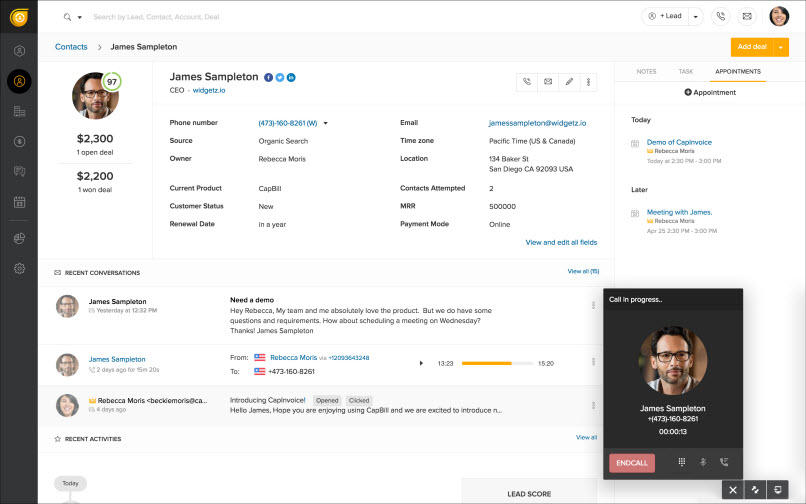Seek on the call recording progress bar
This screenshot has height=504, width=806.
point(496,363)
